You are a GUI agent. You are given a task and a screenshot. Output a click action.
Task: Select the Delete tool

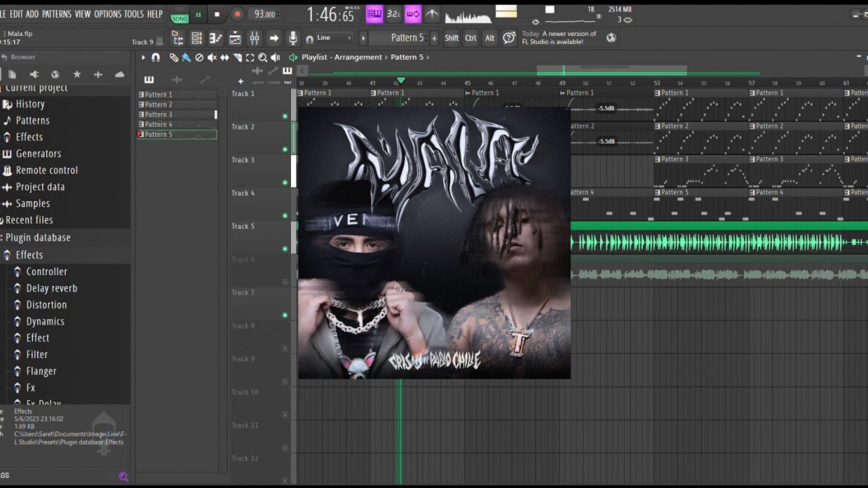(x=199, y=58)
